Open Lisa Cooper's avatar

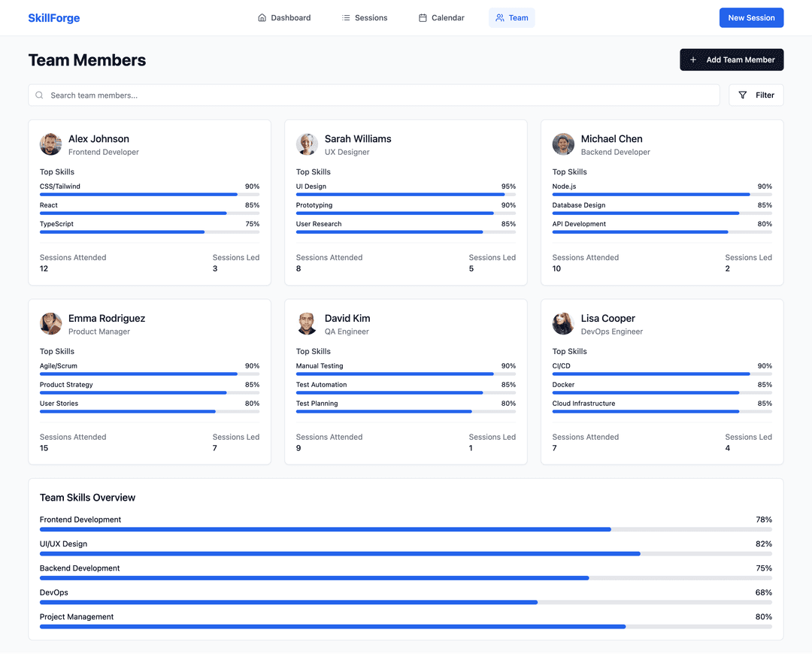(563, 324)
